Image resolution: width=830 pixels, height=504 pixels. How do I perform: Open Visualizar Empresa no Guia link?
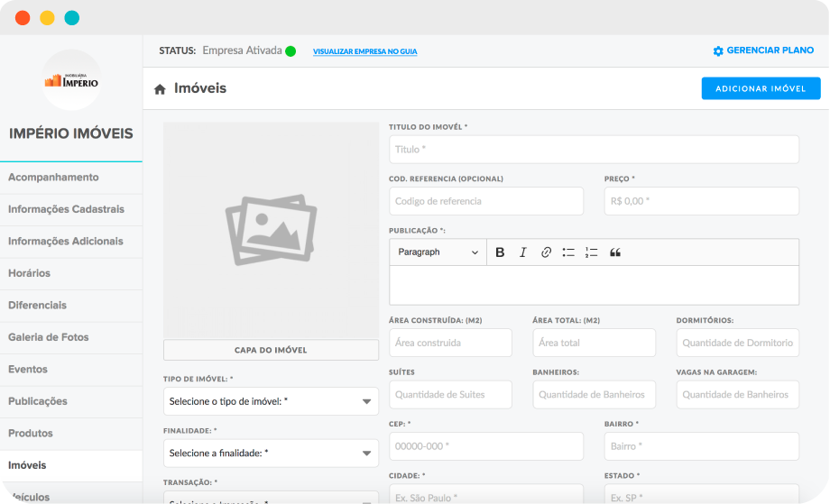[x=364, y=51]
